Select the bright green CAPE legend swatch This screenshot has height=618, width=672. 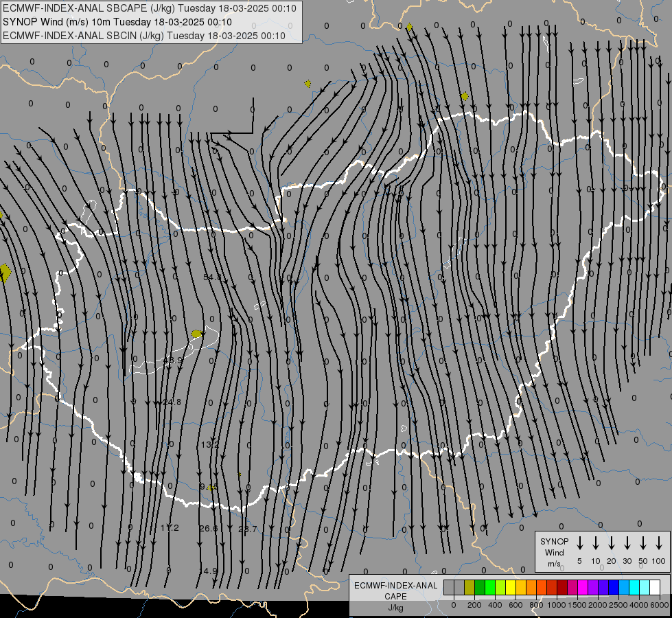490,587
